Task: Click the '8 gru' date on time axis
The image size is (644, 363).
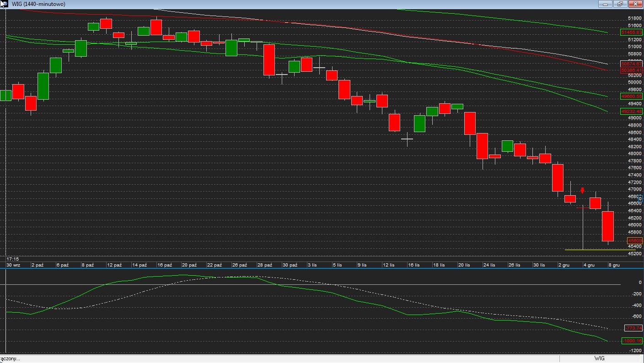Action: point(613,265)
